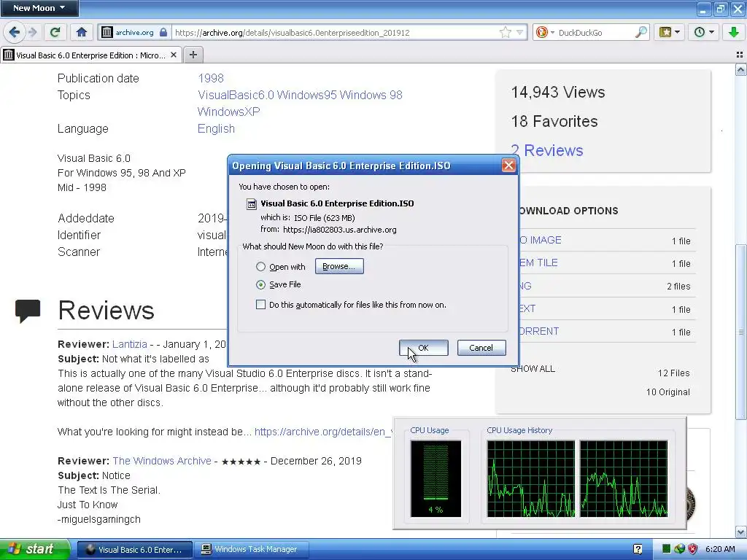747x560 pixels.
Task: Check Do this automatically for files
Action: click(x=260, y=305)
